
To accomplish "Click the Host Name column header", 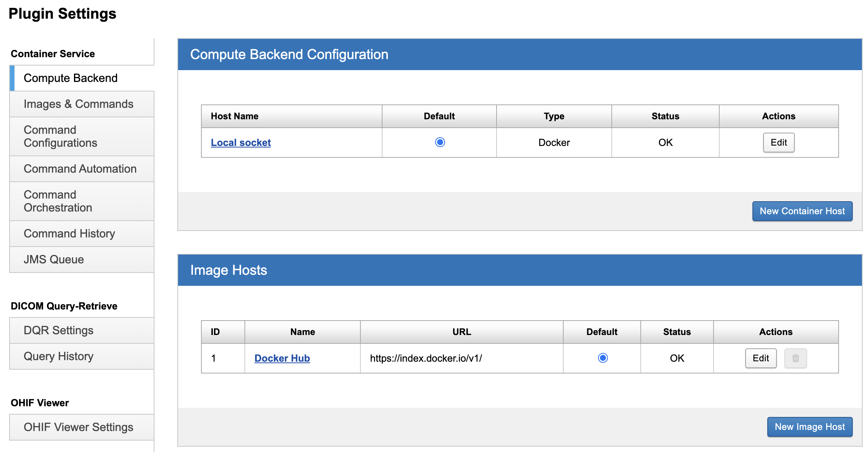I will tap(235, 116).
